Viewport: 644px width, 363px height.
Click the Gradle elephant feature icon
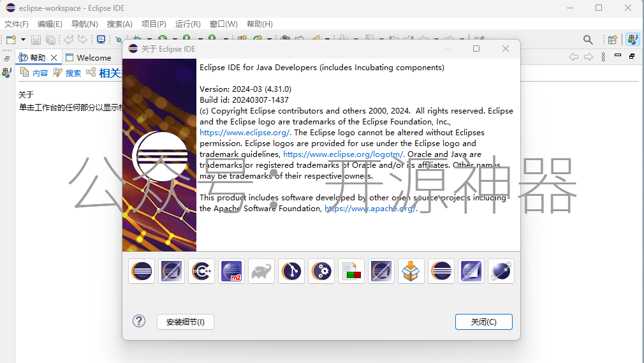point(261,271)
